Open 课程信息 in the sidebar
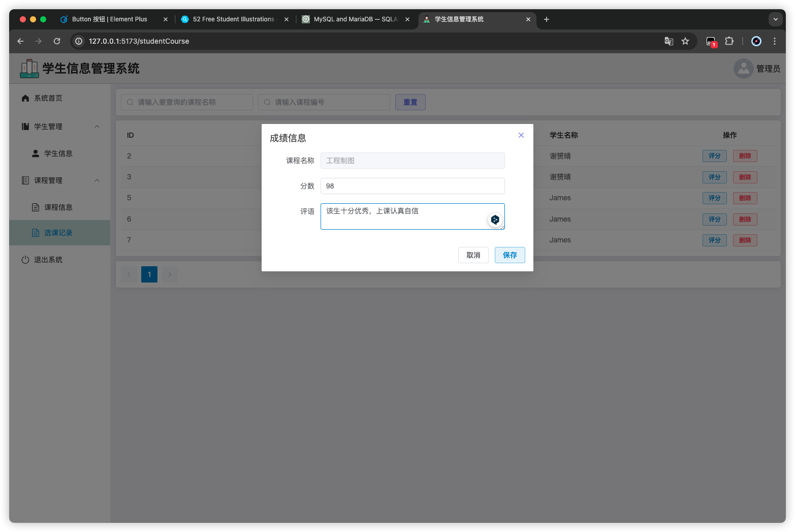The image size is (795, 532). click(x=60, y=207)
